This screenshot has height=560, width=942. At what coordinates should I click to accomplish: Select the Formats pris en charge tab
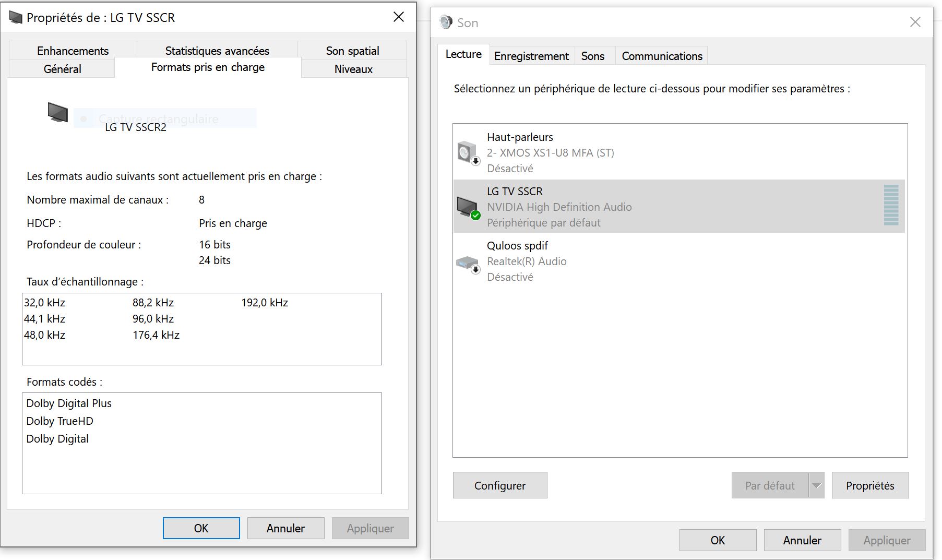(208, 67)
